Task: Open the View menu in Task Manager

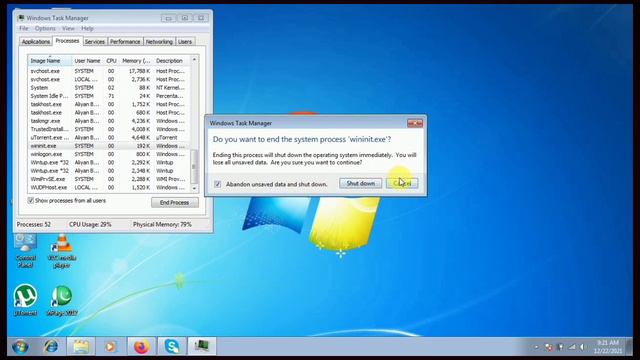Action: click(x=68, y=29)
